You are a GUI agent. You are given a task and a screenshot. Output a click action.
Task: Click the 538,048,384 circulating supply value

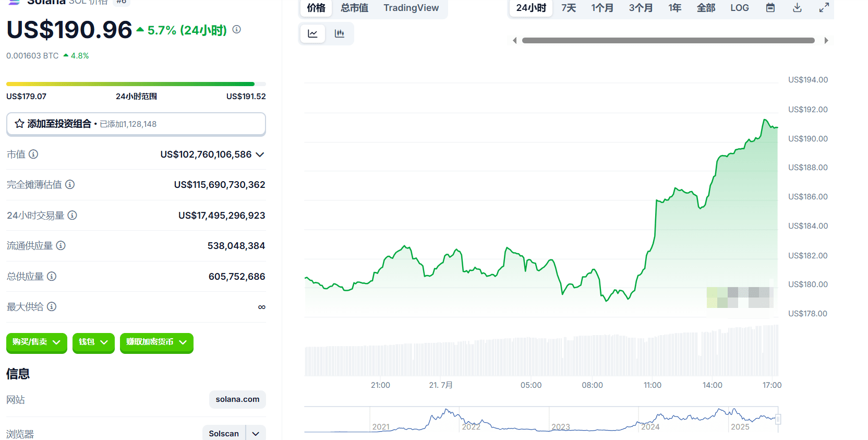click(236, 246)
